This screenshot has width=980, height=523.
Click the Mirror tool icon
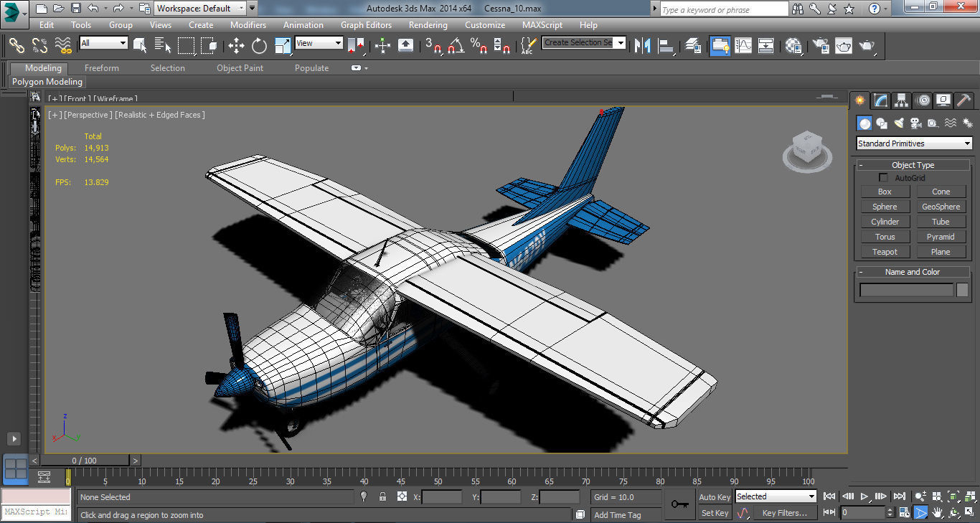tap(643, 46)
